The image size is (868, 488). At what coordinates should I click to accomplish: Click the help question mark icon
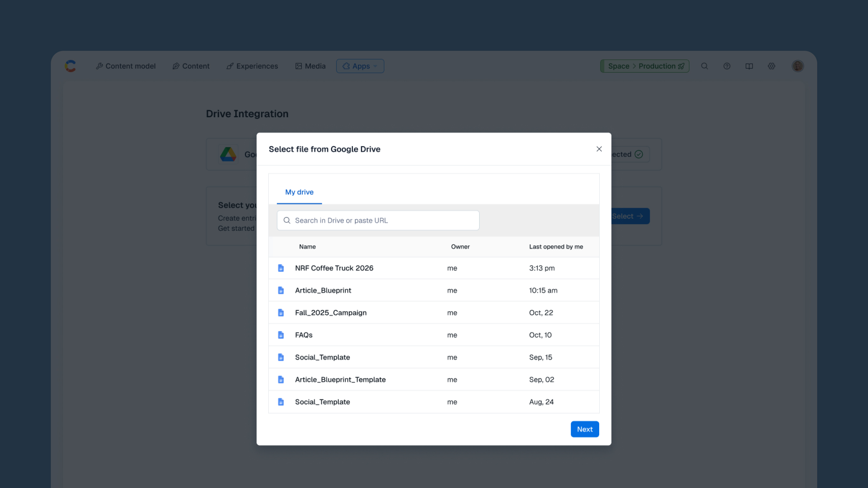727,66
